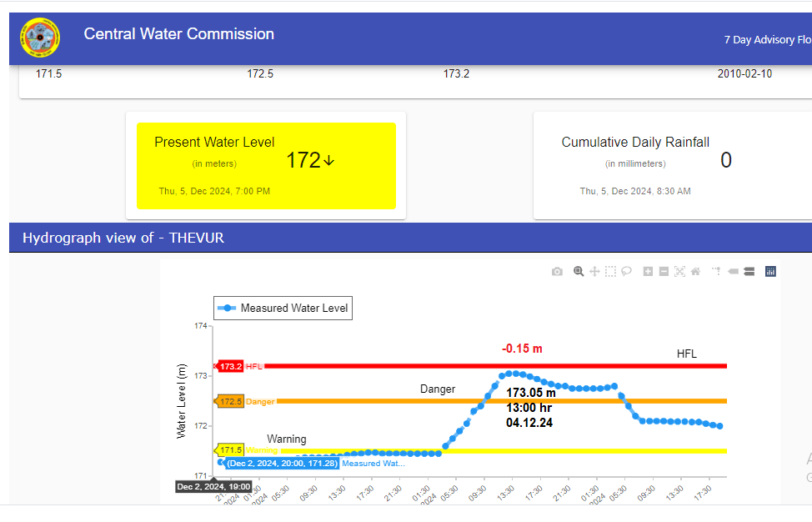This screenshot has height=522, width=812.
Task: Click the Central Water Commission title
Action: (x=178, y=34)
